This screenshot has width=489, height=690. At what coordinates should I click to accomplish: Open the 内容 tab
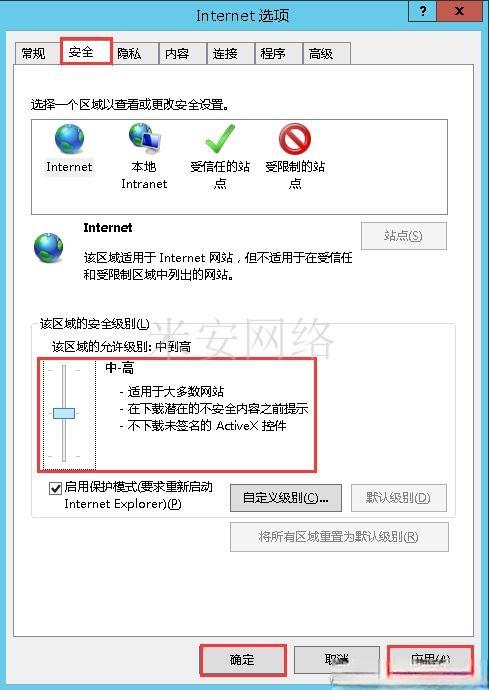coord(177,54)
